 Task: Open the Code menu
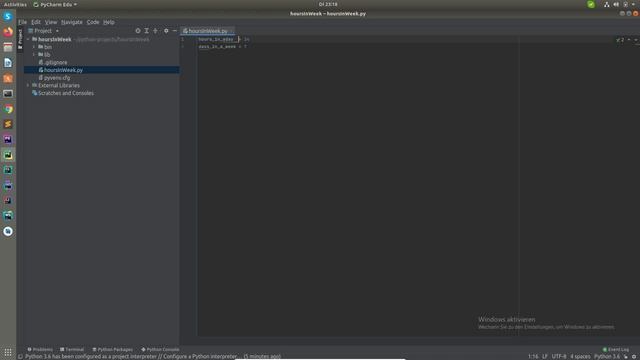click(93, 22)
